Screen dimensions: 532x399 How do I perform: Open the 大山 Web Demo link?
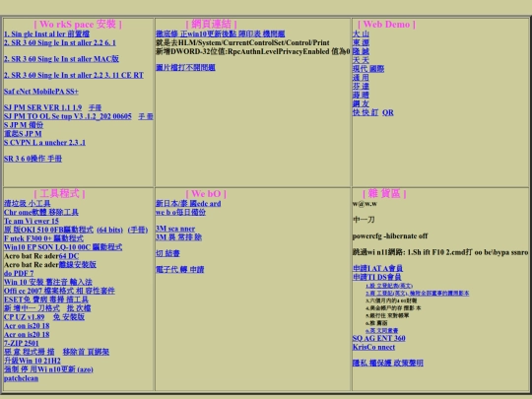[x=361, y=33]
